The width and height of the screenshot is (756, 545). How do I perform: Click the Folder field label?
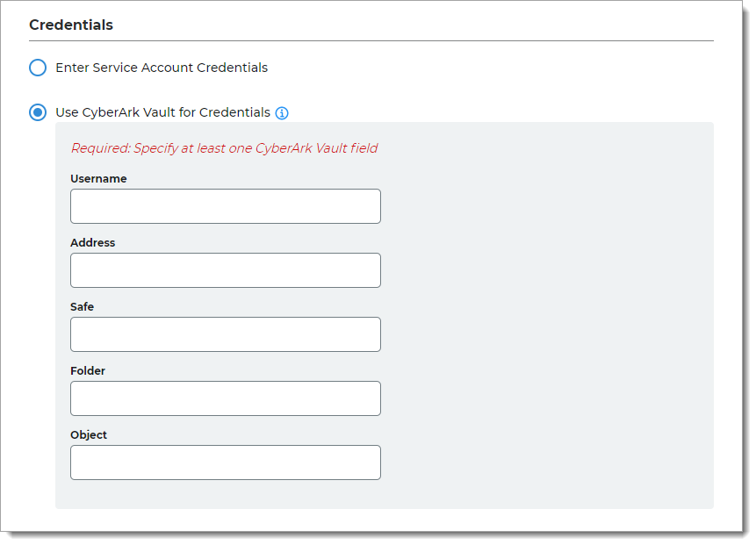[x=88, y=371]
